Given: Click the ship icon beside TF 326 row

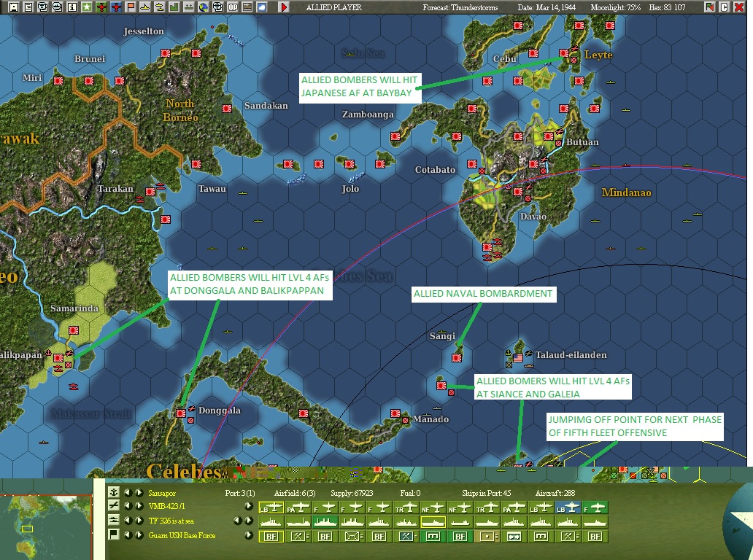Looking at the screenshot, I should (x=113, y=520).
